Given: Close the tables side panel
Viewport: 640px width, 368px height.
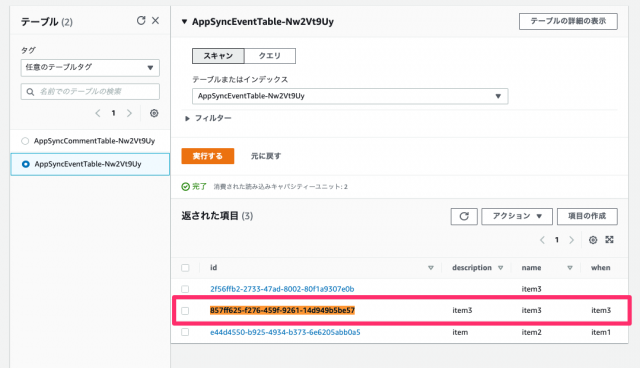Looking at the screenshot, I should (x=156, y=20).
